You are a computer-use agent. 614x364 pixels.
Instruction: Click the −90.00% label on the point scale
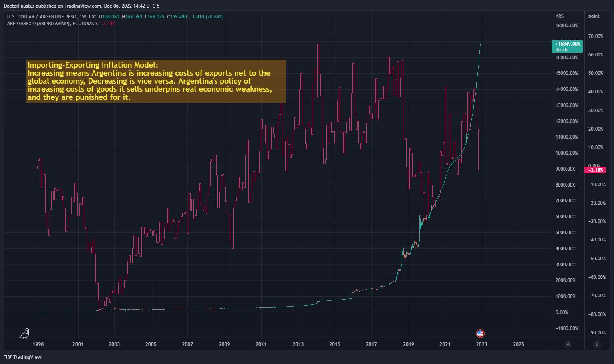597,333
